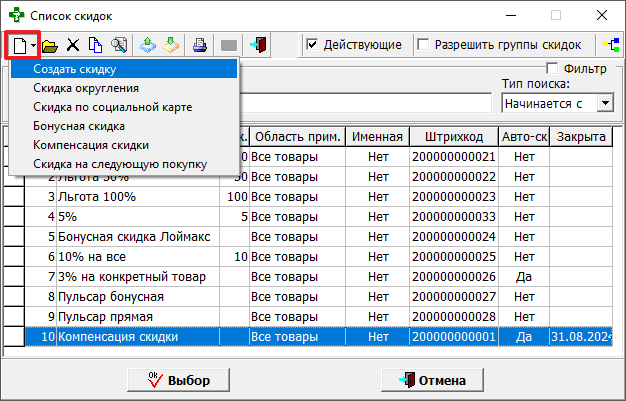Screen dimensions: 626x401
Task: Choose Бонусная скидка menu item
Action: tap(124, 126)
